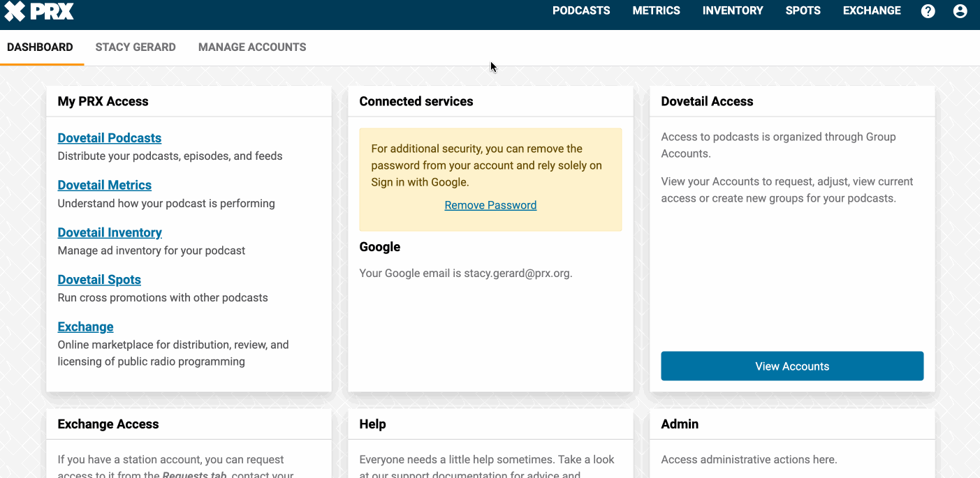Open the Manage Accounts tab

[x=252, y=47]
